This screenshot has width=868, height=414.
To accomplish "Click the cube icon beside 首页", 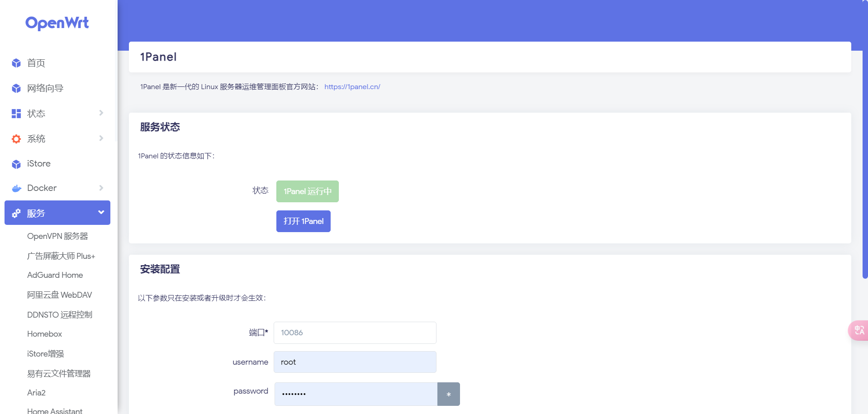I will pyautogui.click(x=16, y=63).
